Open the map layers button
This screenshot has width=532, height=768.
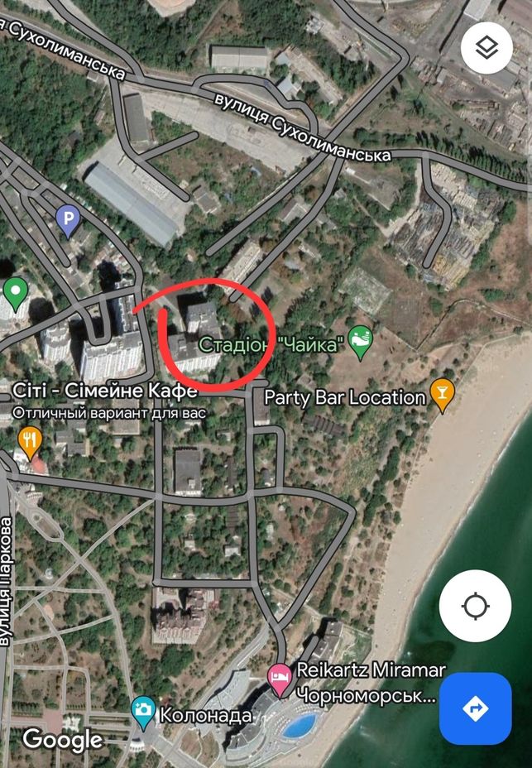486,47
